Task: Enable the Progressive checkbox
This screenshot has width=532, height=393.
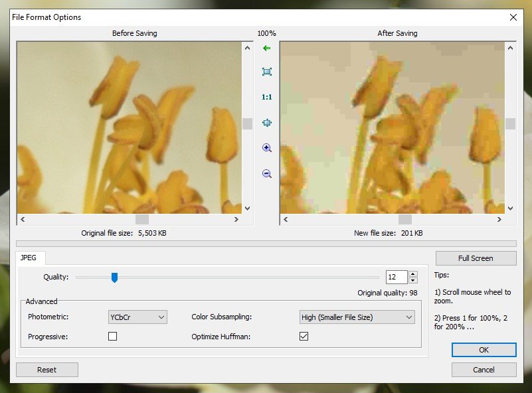Action: [112, 337]
